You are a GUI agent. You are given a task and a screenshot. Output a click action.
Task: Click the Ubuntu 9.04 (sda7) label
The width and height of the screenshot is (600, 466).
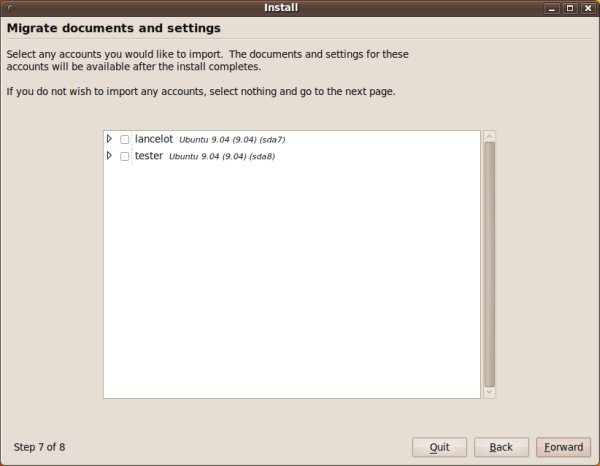pyautogui.click(x=232, y=140)
